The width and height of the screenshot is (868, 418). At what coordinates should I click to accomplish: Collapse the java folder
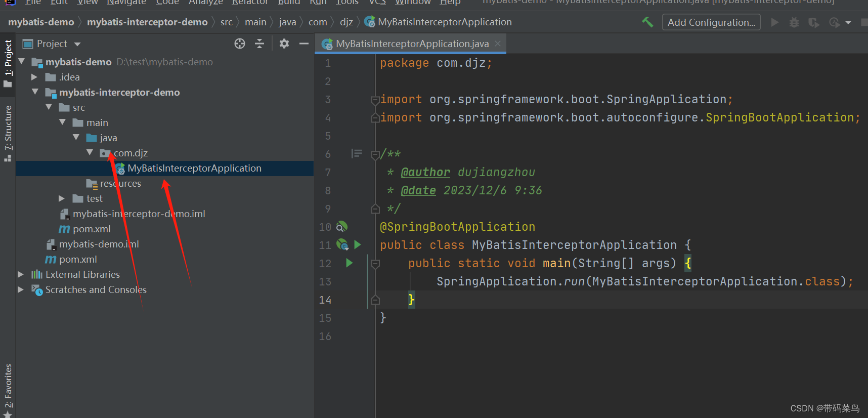point(76,137)
